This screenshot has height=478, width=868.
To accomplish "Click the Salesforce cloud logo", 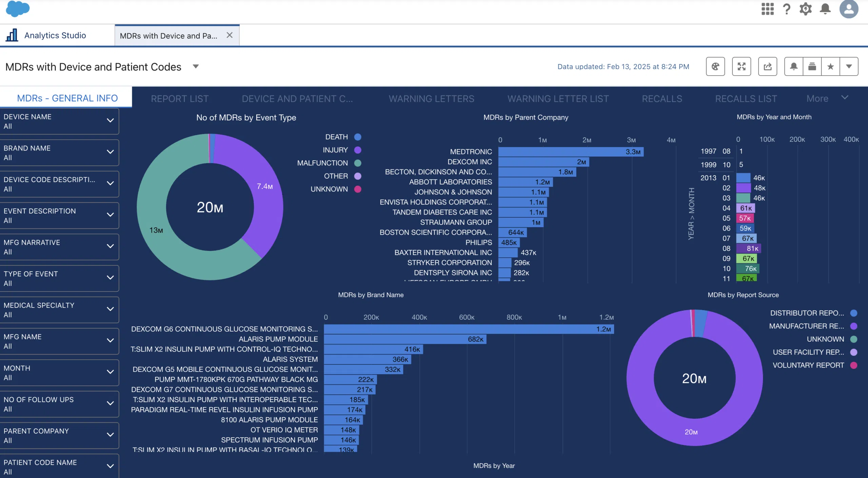I will (18, 9).
